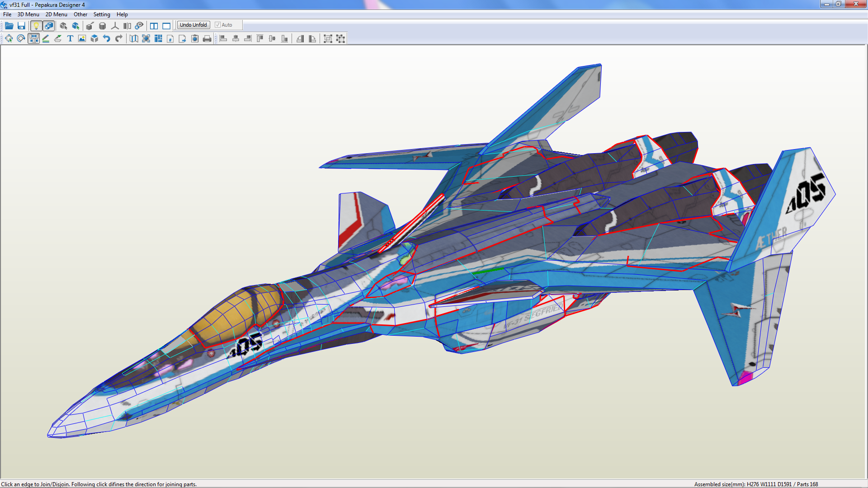Screen dimensions: 868x488
Task: Select the Join/Disjoin parts tool
Action: coord(33,38)
